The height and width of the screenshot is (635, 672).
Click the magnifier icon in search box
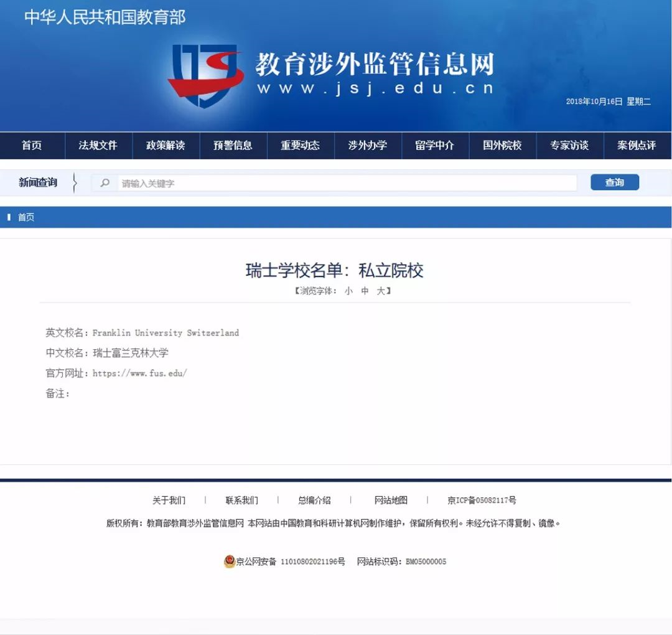105,183
